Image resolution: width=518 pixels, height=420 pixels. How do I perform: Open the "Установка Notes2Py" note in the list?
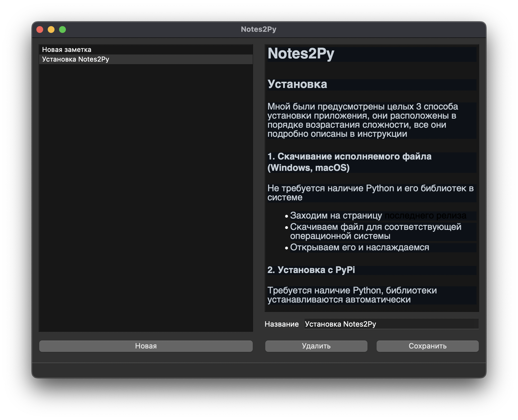[76, 59]
